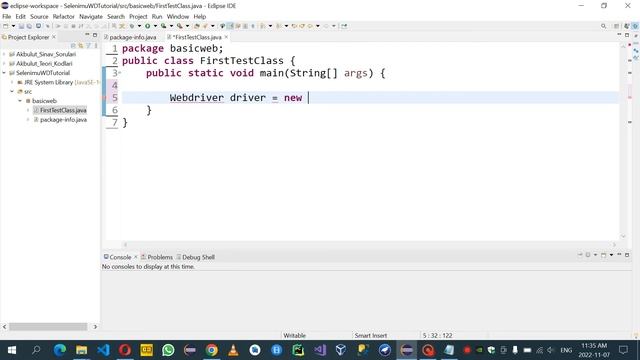The image size is (640, 360).
Task: Click the New file wizard toolbar icon
Action: pos(5,26)
